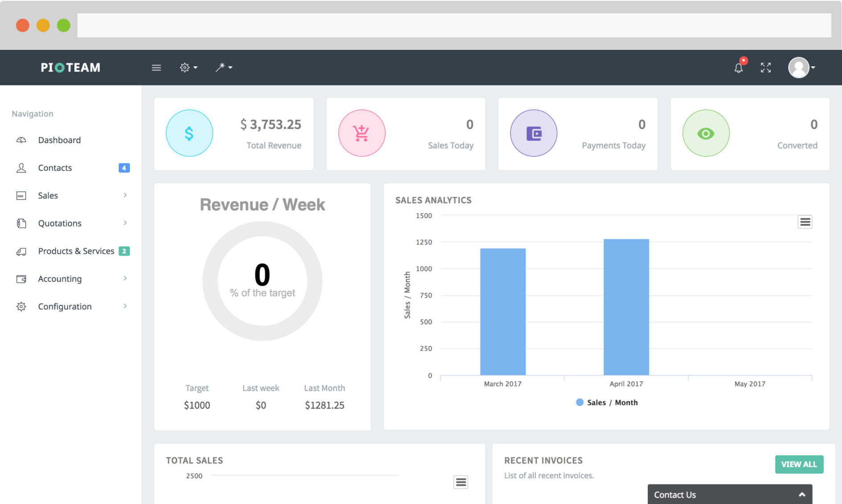
Task: Go to Dashboard in navigation
Action: click(x=59, y=140)
